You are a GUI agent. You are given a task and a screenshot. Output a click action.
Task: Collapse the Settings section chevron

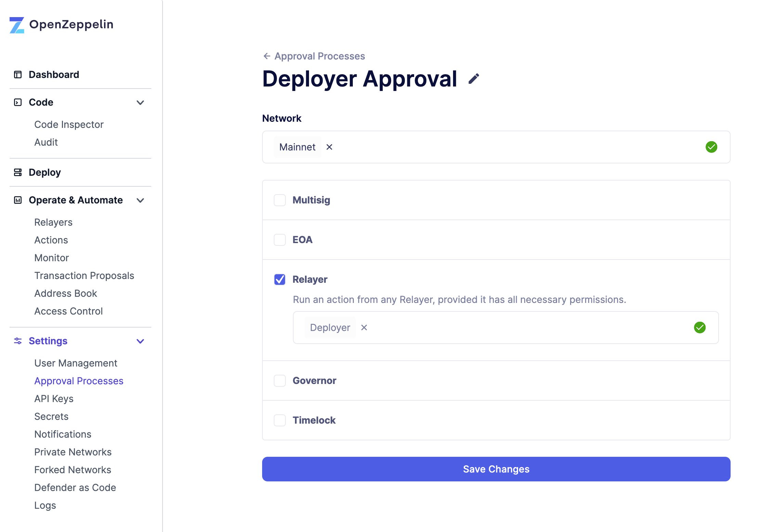(x=140, y=341)
